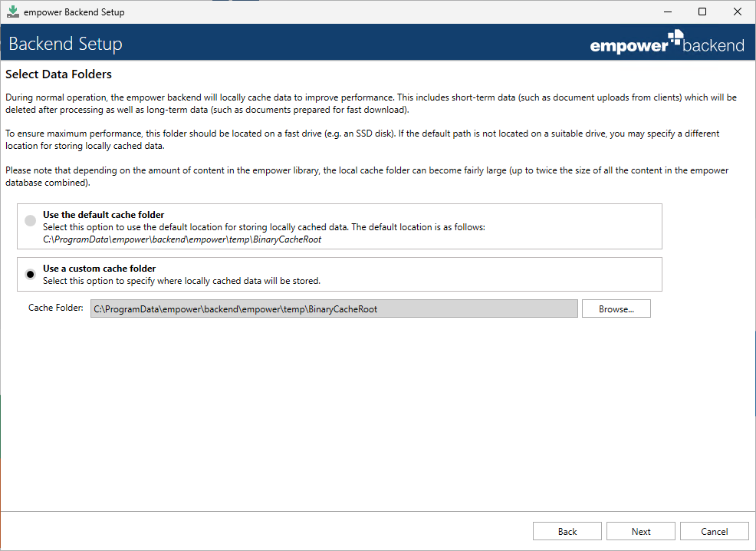This screenshot has width=756, height=551.
Task: Select the custom cache folder radio button
Action: [x=31, y=274]
